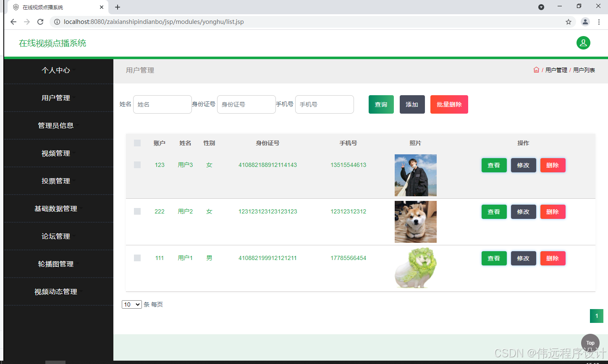This screenshot has width=608, height=364.
Task: Close the 在线视频点播系统 tab
Action: coord(102,7)
